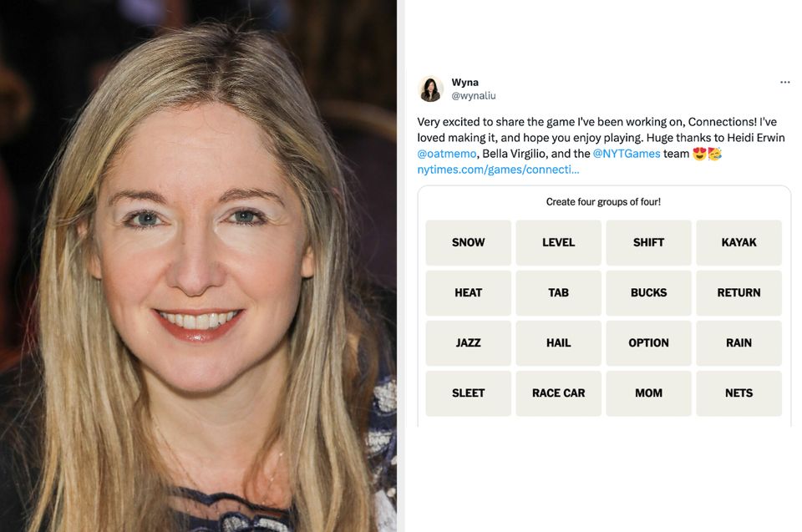
Task: Select the SHIFT tile
Action: pyautogui.click(x=648, y=242)
